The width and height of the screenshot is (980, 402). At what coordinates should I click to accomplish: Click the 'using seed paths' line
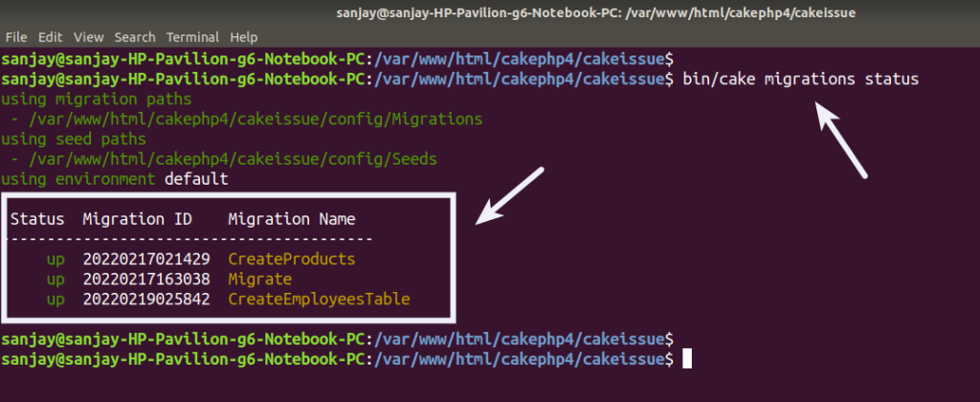(74, 139)
